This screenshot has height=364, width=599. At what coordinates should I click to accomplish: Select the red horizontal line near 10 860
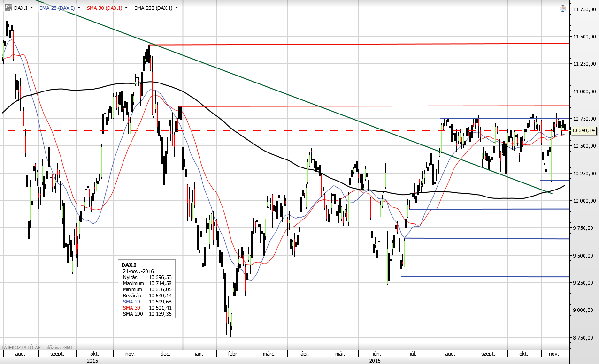tap(374, 106)
